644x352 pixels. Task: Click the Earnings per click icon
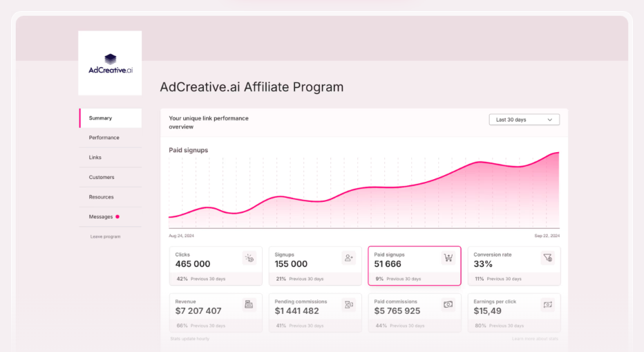point(547,305)
